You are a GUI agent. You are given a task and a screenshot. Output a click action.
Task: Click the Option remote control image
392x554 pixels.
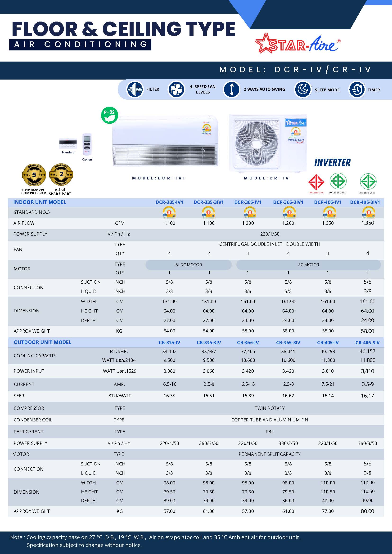[x=87, y=144]
